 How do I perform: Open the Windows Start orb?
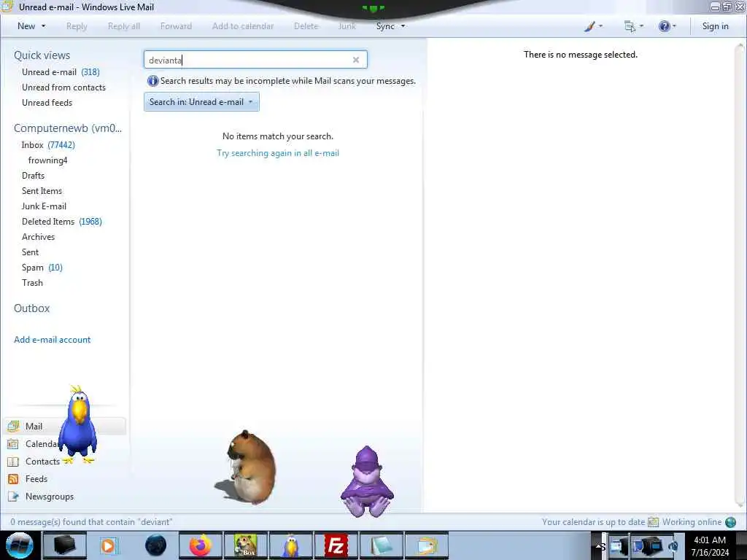(x=20, y=545)
